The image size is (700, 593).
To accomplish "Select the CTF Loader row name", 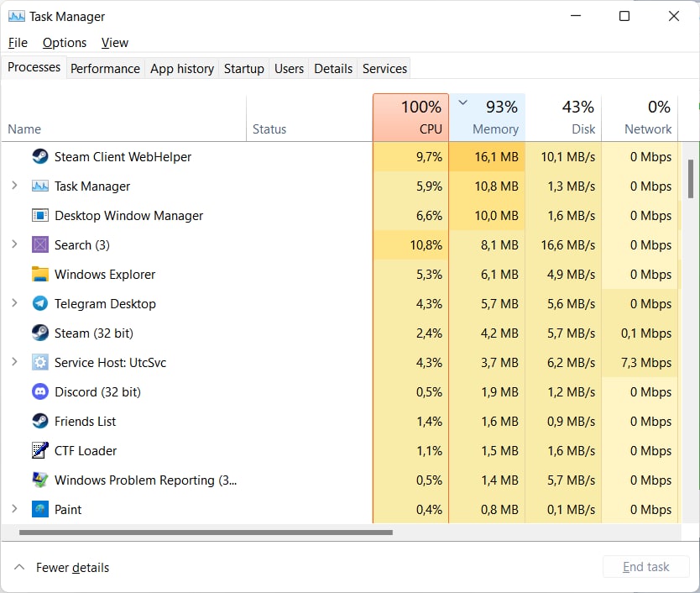I will pyautogui.click(x=86, y=451).
